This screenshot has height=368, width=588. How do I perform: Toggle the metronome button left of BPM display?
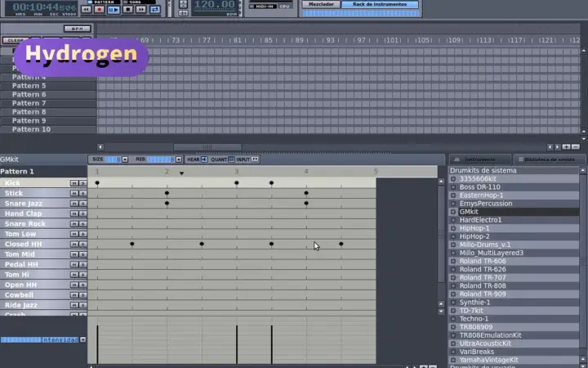[183, 13]
